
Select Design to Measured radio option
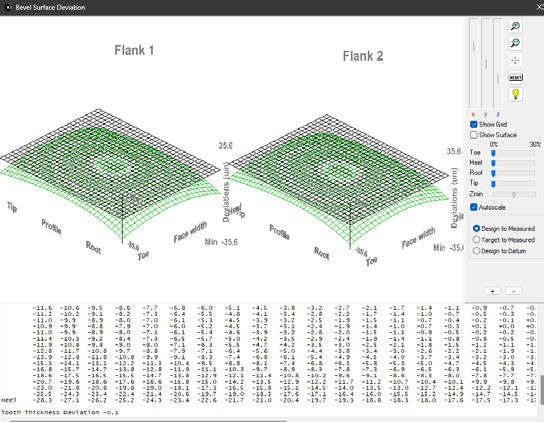tap(476, 228)
